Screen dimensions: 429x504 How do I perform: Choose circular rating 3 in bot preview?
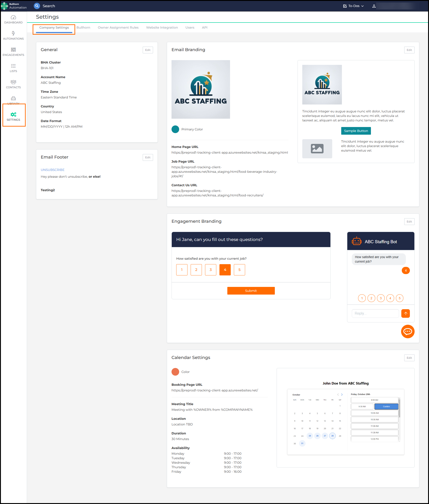380,298
